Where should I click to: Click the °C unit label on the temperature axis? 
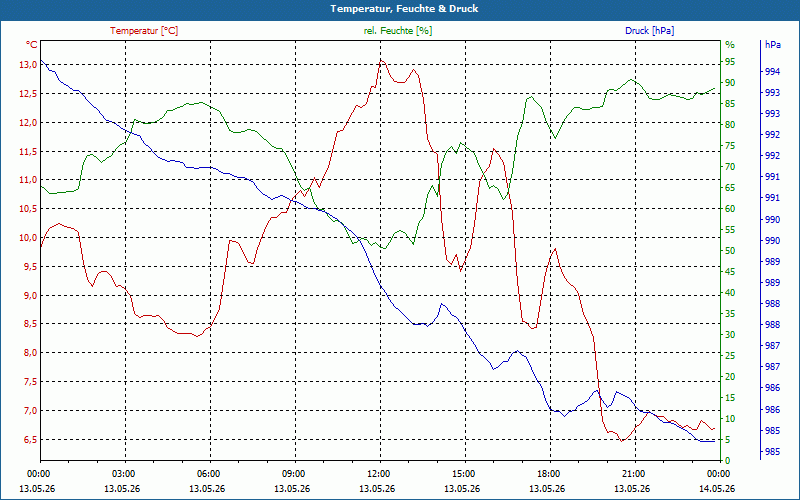tap(32, 45)
